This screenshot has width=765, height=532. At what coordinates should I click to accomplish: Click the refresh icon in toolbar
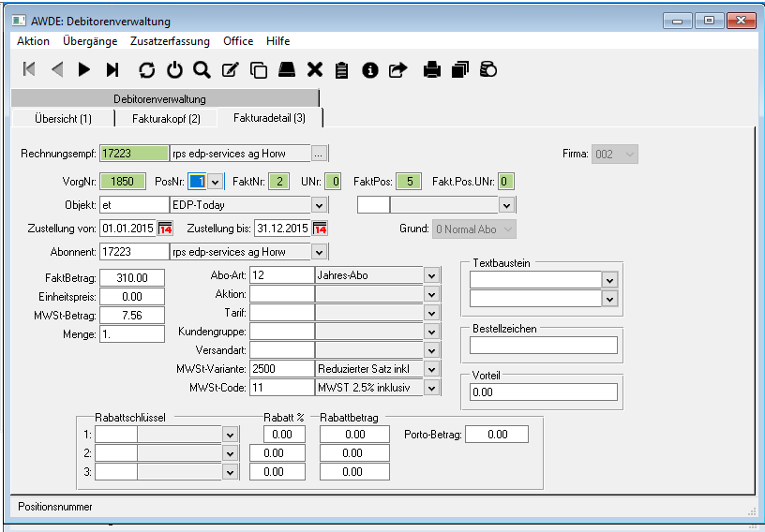(146, 69)
